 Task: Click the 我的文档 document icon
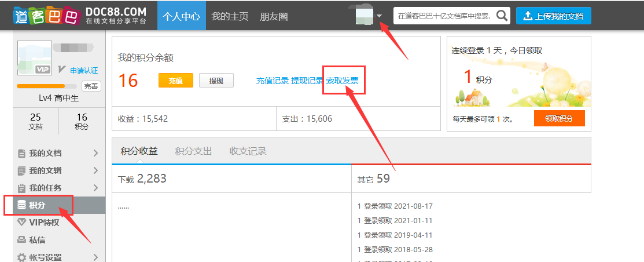22,154
